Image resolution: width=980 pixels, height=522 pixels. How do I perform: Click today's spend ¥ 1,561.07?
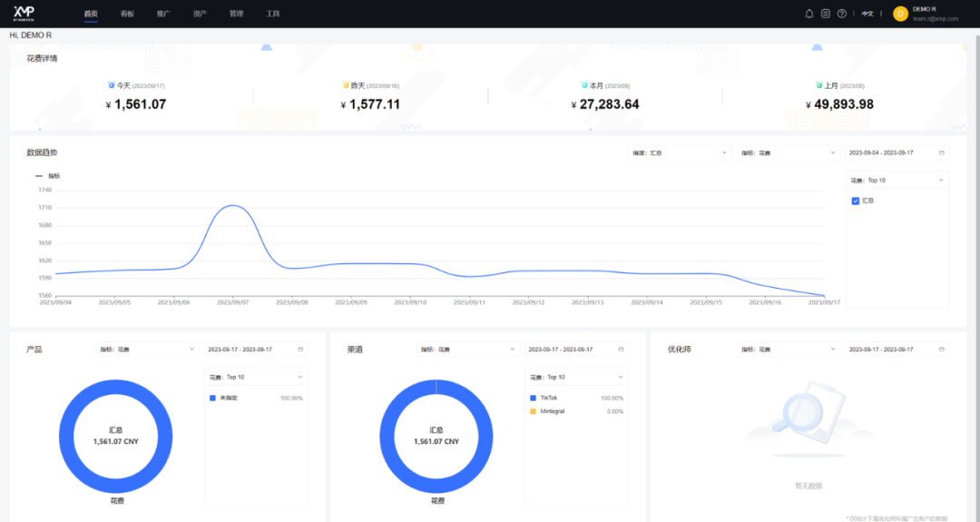pos(135,104)
